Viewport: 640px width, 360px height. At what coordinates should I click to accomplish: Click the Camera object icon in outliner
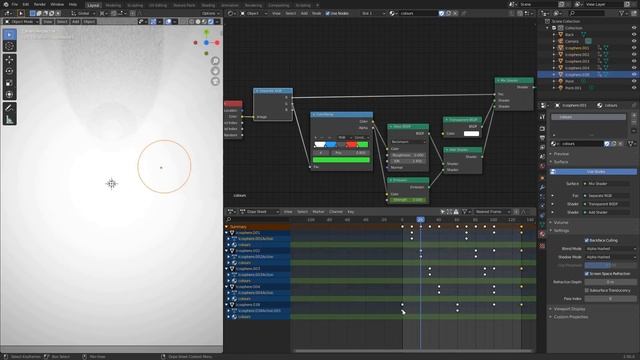pos(561,41)
